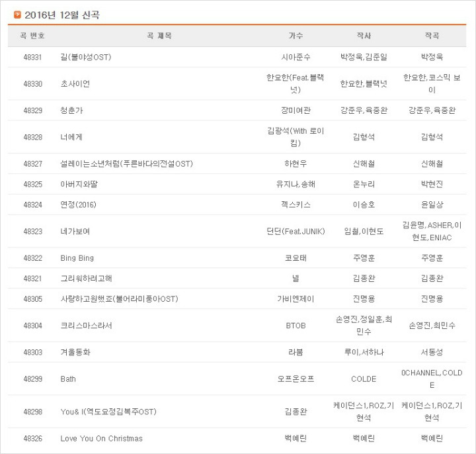This screenshot has height=454, width=476.
Task: Select song number 48299
Action: pyautogui.click(x=32, y=379)
